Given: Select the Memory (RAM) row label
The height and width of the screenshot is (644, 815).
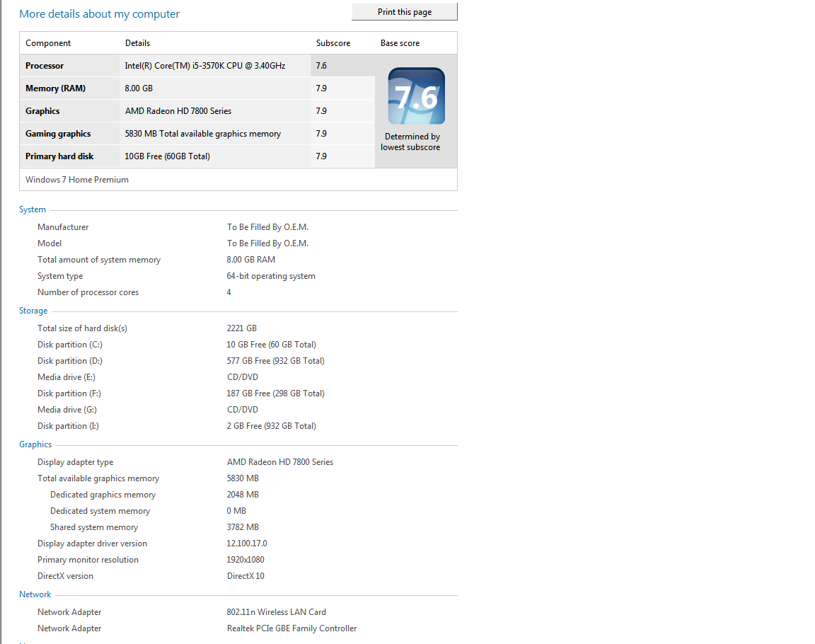Looking at the screenshot, I should [x=56, y=88].
